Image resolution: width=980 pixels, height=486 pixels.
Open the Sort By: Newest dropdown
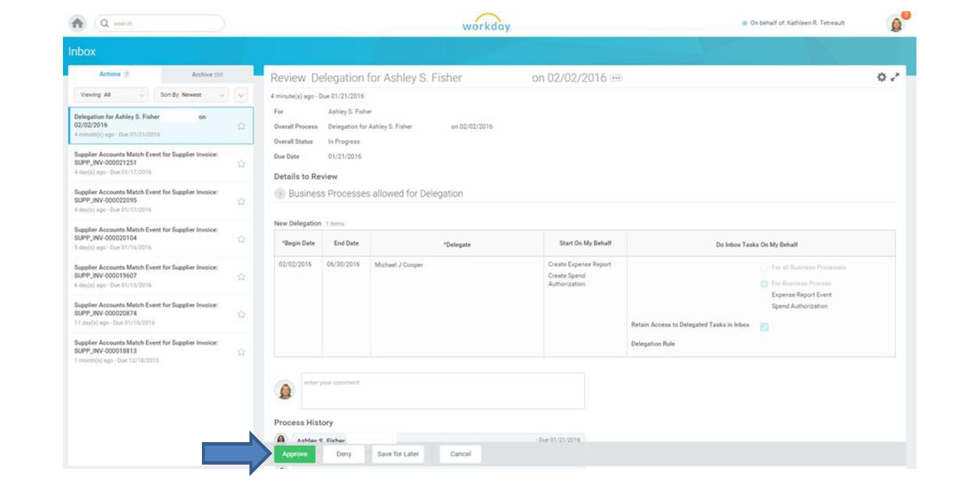coord(191,95)
